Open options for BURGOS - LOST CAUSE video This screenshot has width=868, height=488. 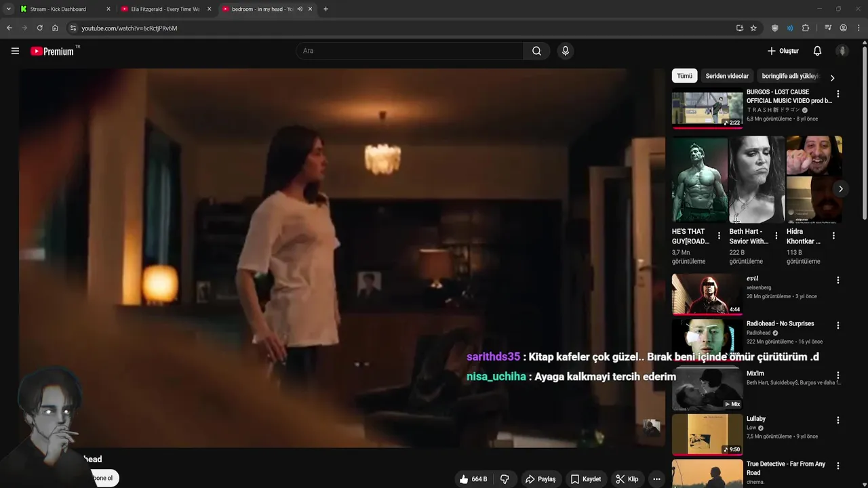[837, 94]
